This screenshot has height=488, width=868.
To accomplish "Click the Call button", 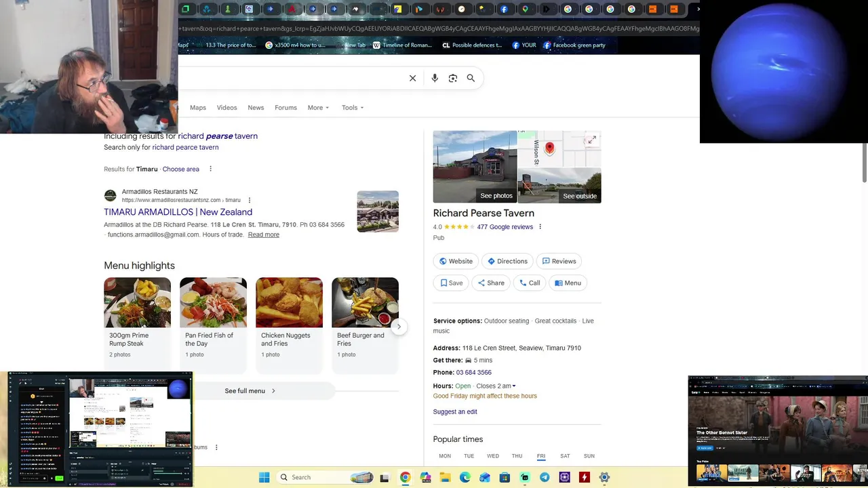I will tap(530, 283).
